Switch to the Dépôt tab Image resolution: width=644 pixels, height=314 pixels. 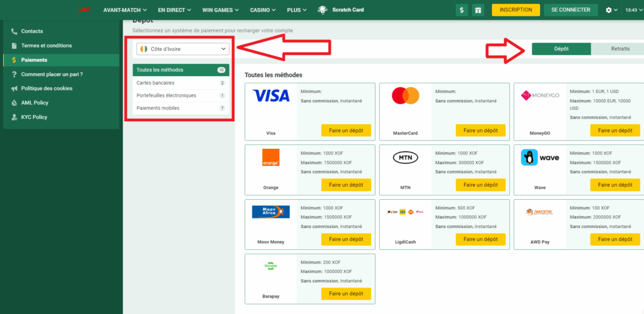coord(562,49)
